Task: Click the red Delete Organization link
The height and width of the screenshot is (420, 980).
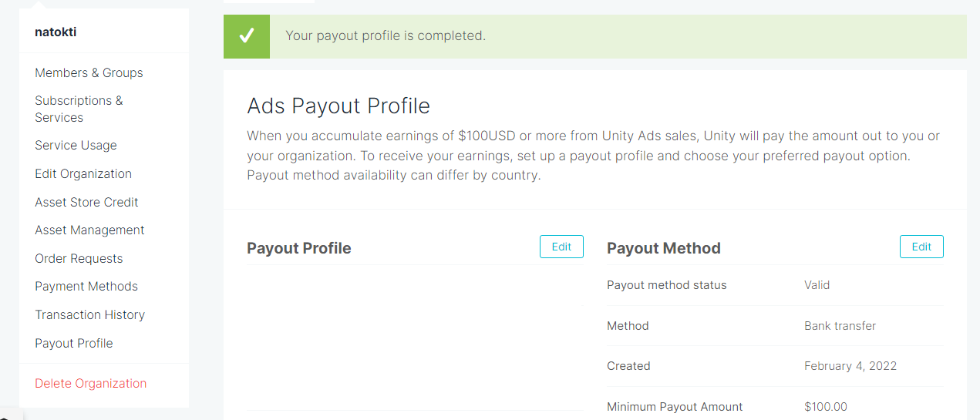Action: (x=90, y=384)
